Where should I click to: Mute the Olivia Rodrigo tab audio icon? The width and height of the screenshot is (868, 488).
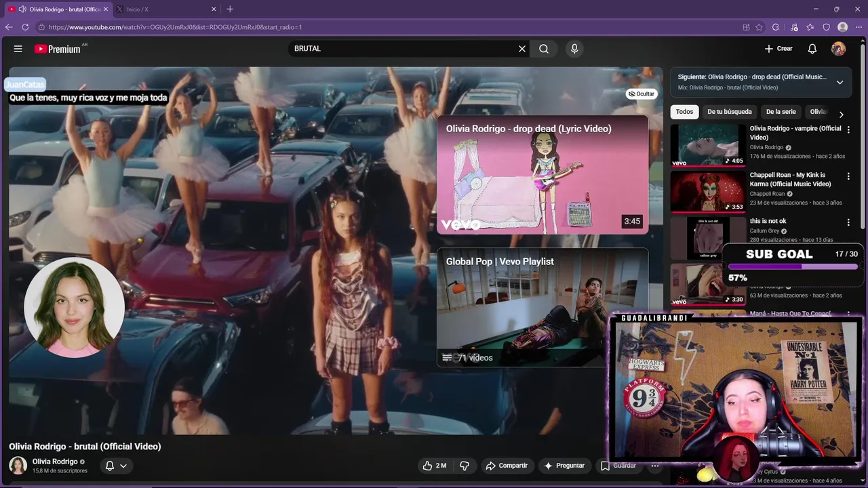click(x=22, y=9)
